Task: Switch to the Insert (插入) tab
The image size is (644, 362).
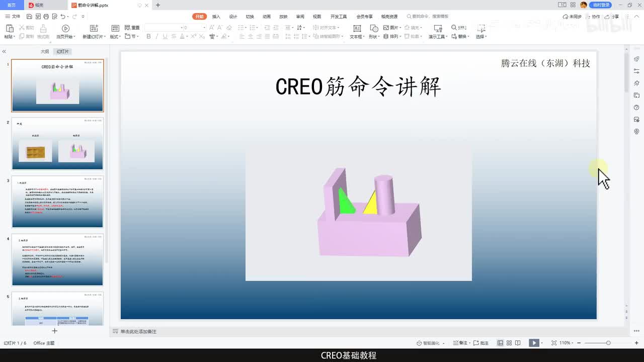Action: click(x=216, y=17)
